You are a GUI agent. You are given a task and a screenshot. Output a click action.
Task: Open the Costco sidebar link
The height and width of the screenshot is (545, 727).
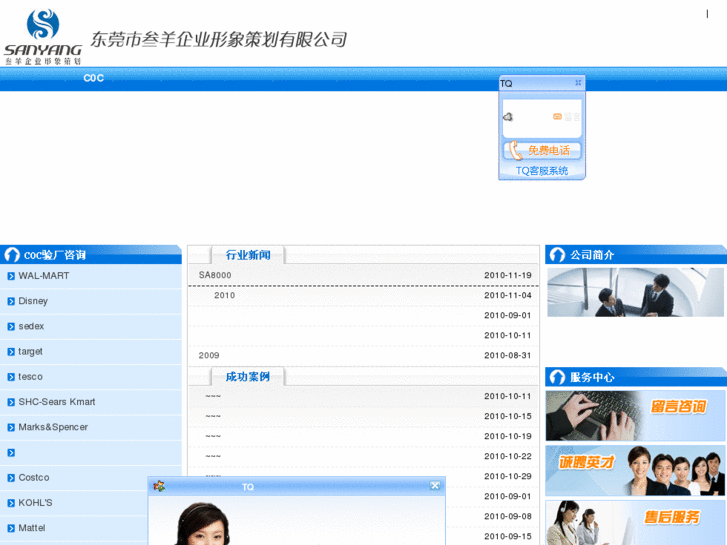[x=33, y=477]
